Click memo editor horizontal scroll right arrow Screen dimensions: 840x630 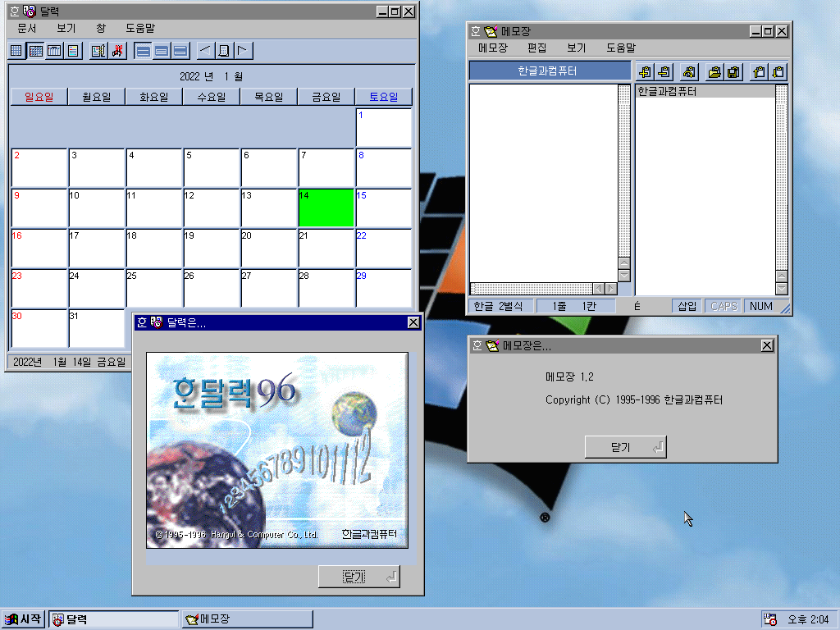(610, 289)
